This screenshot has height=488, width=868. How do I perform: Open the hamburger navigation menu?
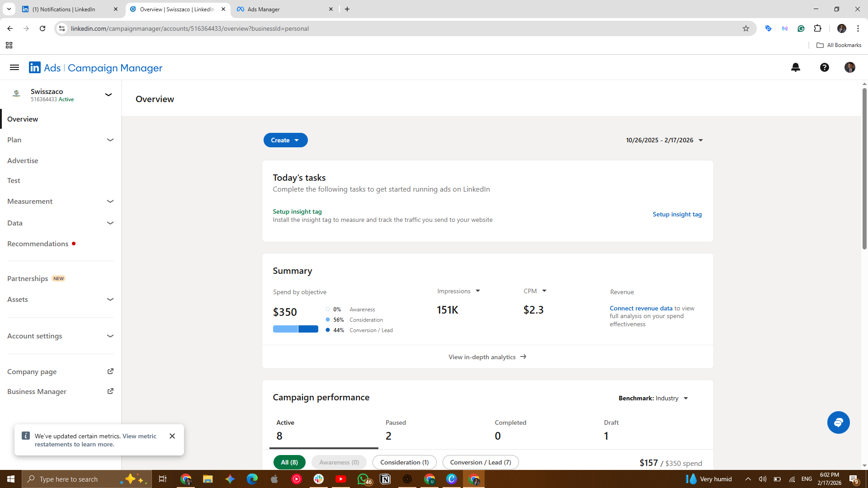pyautogui.click(x=14, y=68)
